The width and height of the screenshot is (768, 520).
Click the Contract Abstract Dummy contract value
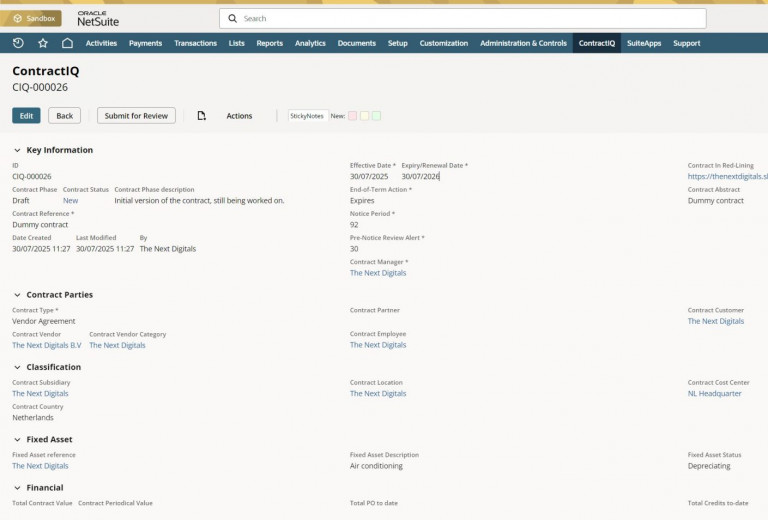point(716,201)
